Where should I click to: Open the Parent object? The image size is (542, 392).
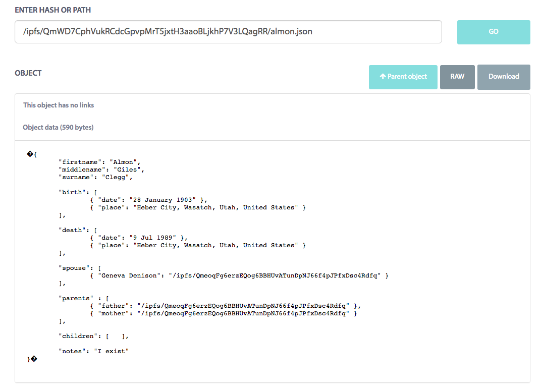(x=403, y=77)
